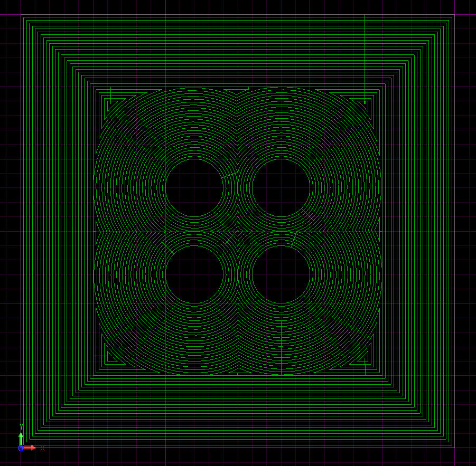Click the red X axis arrow

point(30,448)
